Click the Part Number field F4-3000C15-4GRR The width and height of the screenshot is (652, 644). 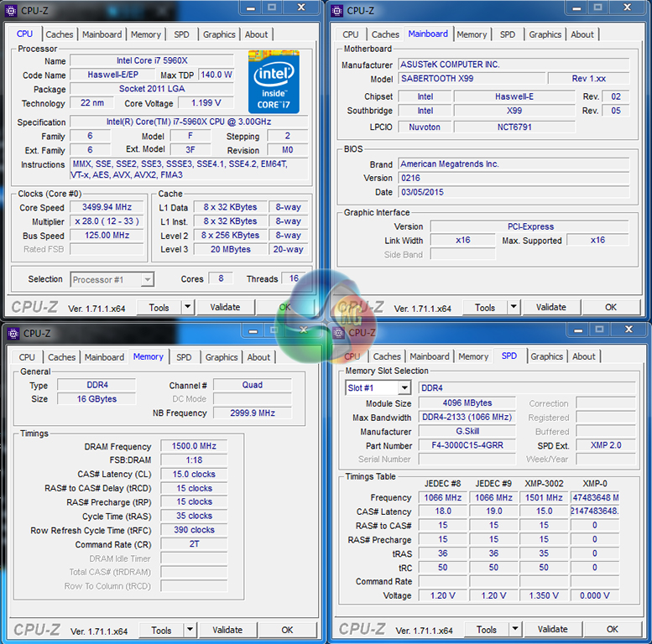[x=466, y=445]
